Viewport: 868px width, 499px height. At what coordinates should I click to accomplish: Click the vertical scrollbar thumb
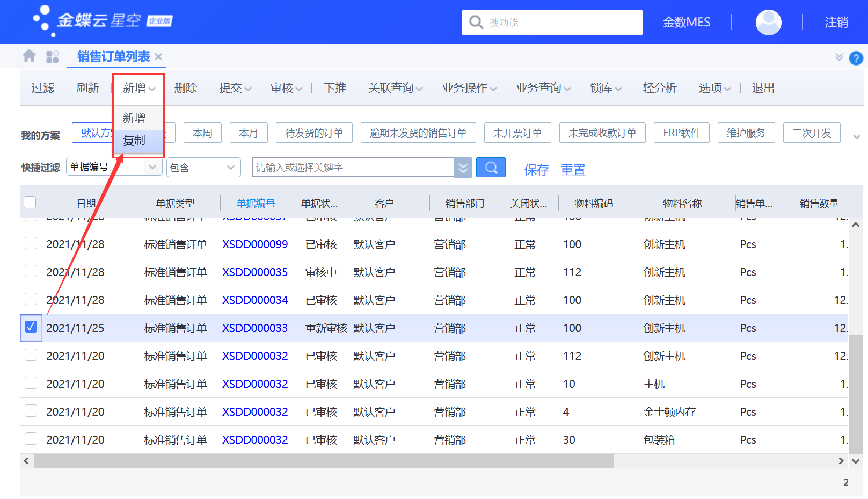point(855,394)
